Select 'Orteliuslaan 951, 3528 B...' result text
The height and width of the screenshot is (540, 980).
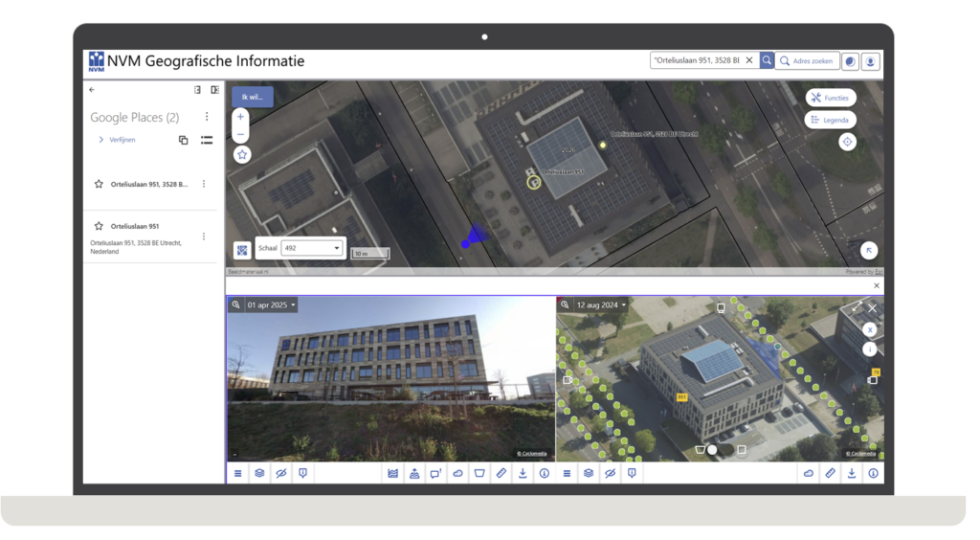148,185
